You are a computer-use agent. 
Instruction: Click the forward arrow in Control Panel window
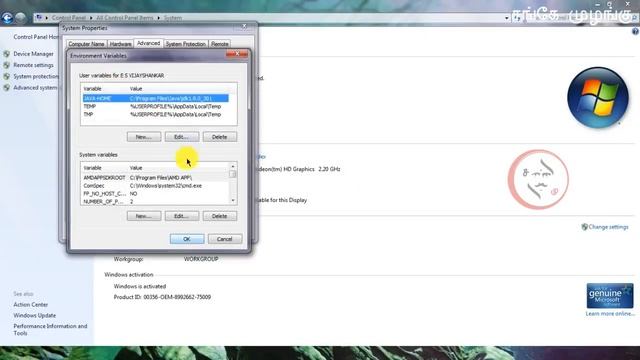(x=20, y=18)
